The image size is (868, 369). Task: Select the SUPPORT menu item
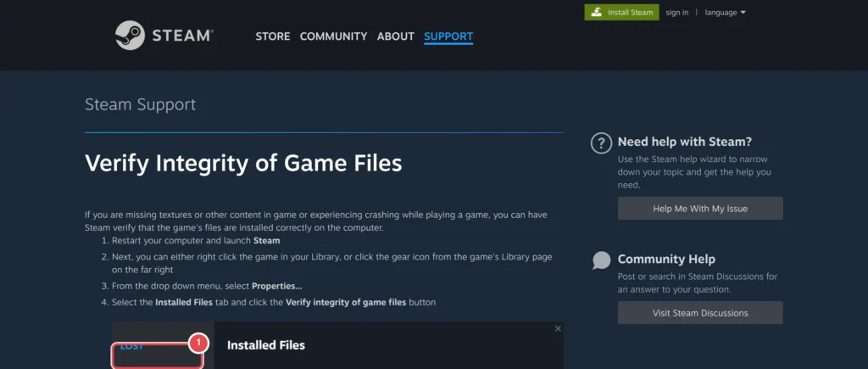pos(448,36)
